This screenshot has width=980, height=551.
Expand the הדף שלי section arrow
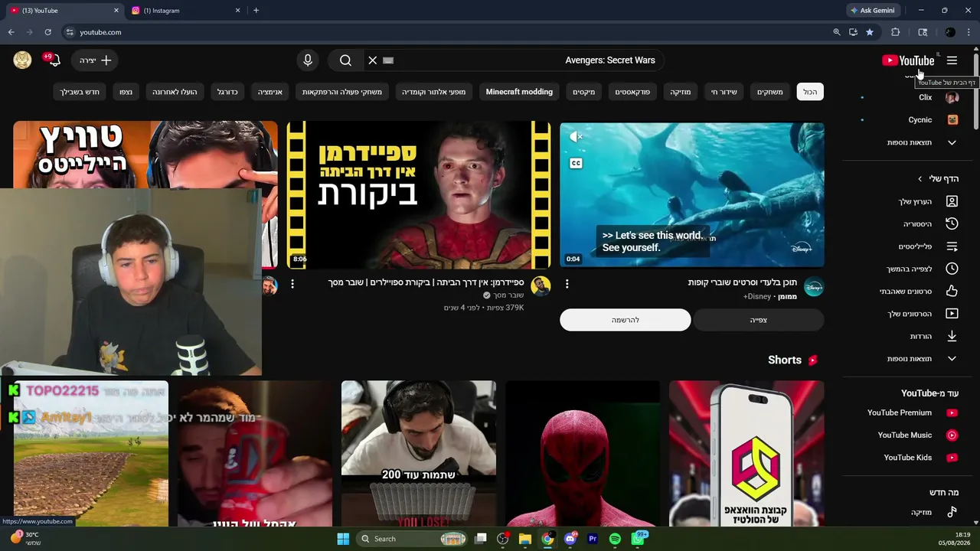tap(920, 179)
